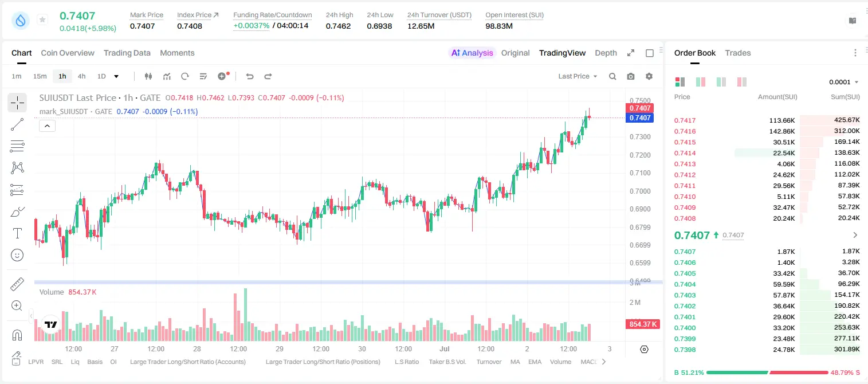Viewport: 868px width, 384px height.
Task: Add SUI to favorites with star
Action: (42, 20)
